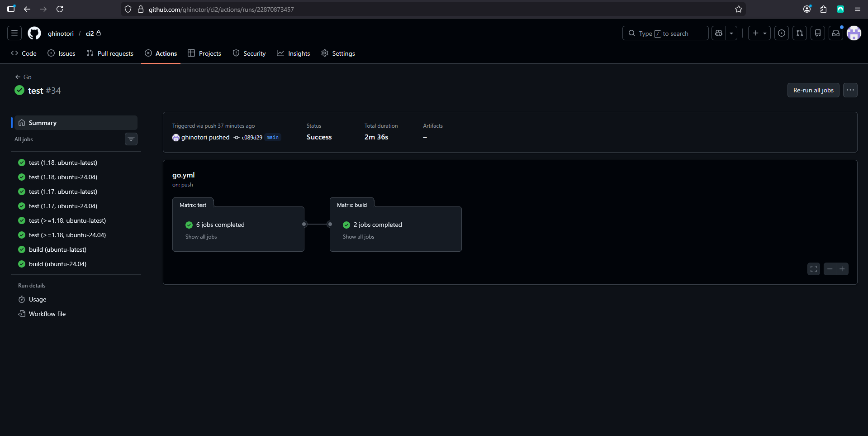Bookmark this page with star icon
The height and width of the screenshot is (436, 868).
click(739, 9)
